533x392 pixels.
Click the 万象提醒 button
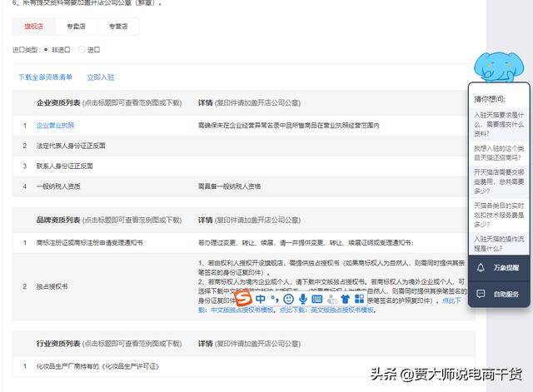click(x=499, y=268)
